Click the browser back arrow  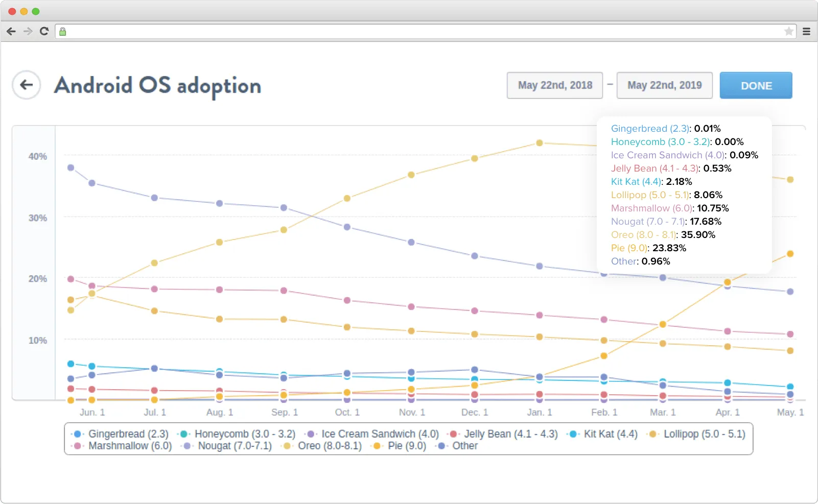[11, 32]
